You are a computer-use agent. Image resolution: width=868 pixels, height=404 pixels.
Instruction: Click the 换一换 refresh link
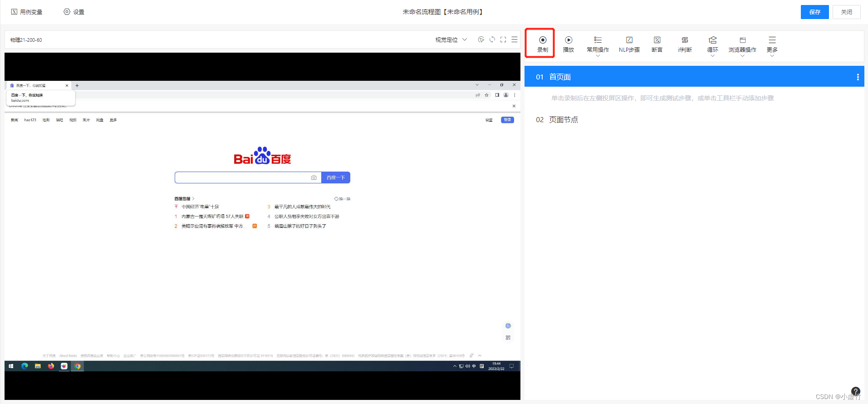[x=343, y=199]
